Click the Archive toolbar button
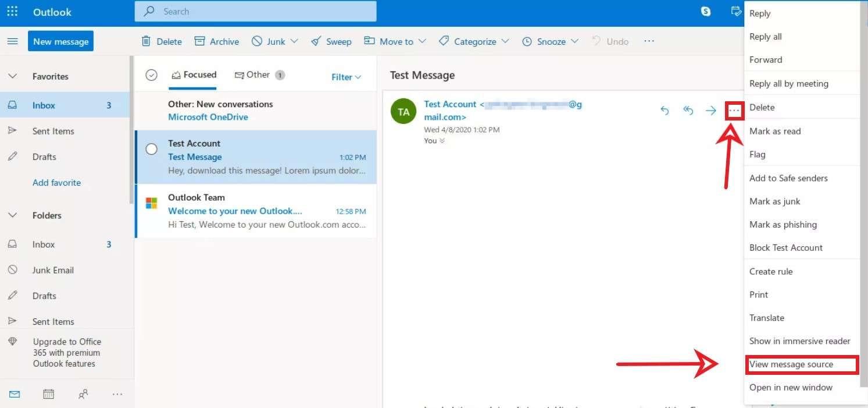 217,41
